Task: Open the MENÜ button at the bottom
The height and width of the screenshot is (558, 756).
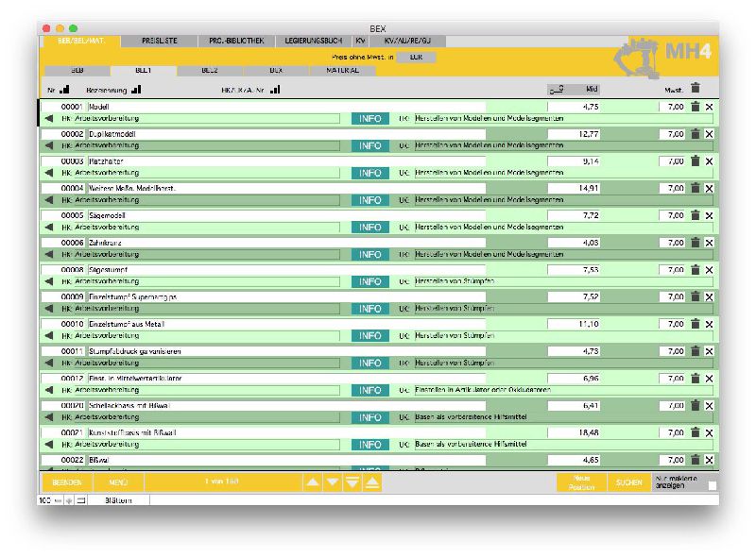Action: pyautogui.click(x=118, y=482)
